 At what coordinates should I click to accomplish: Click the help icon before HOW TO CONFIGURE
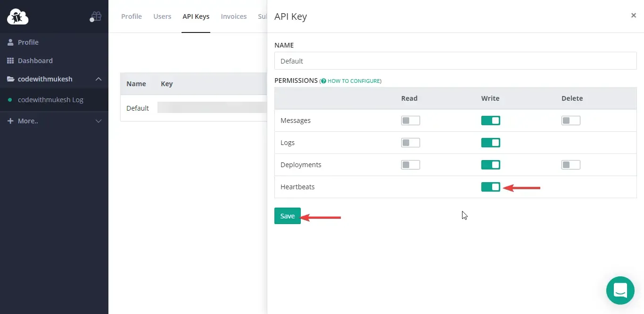pyautogui.click(x=323, y=81)
